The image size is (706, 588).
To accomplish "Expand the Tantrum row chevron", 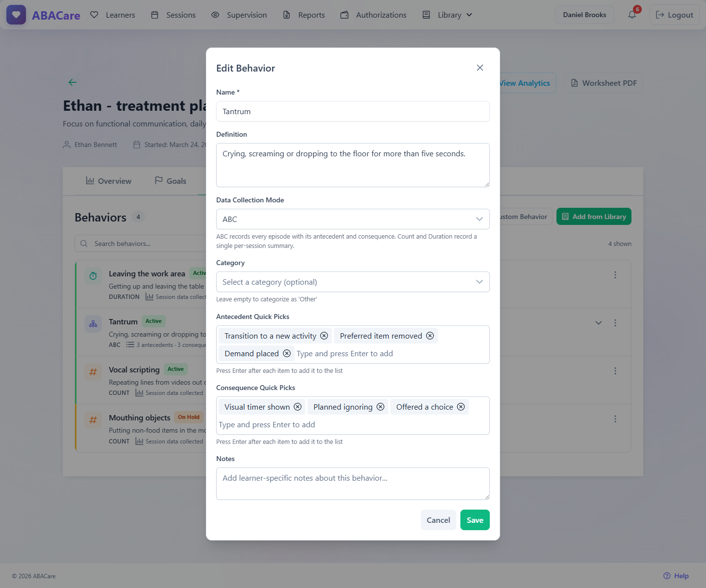I will click(599, 323).
